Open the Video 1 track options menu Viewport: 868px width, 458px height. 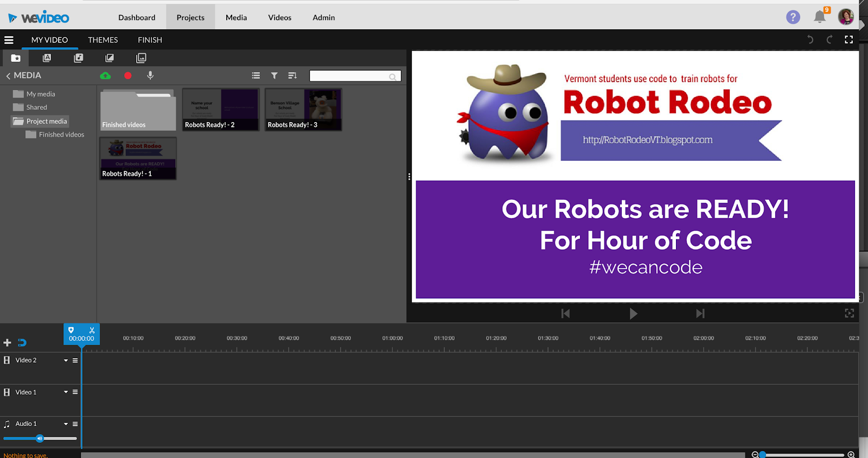pos(75,392)
